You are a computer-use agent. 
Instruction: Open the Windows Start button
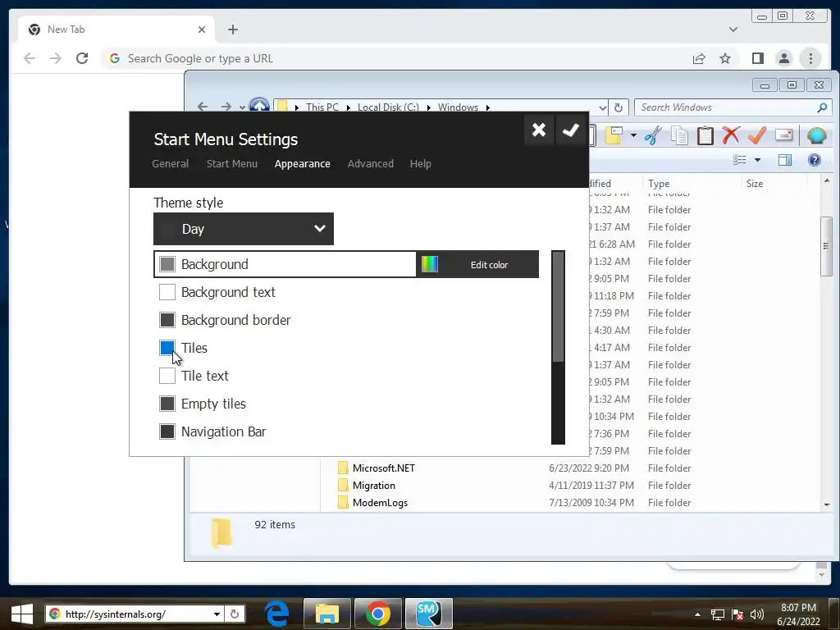click(22, 614)
